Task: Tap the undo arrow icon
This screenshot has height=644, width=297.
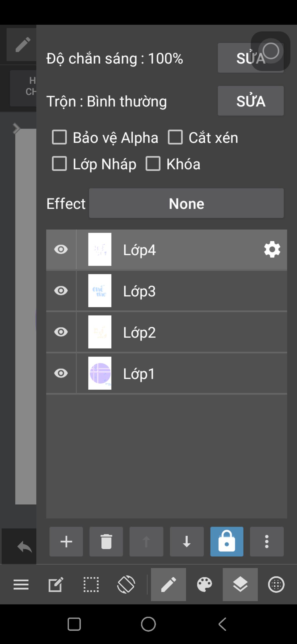Action: [25, 547]
